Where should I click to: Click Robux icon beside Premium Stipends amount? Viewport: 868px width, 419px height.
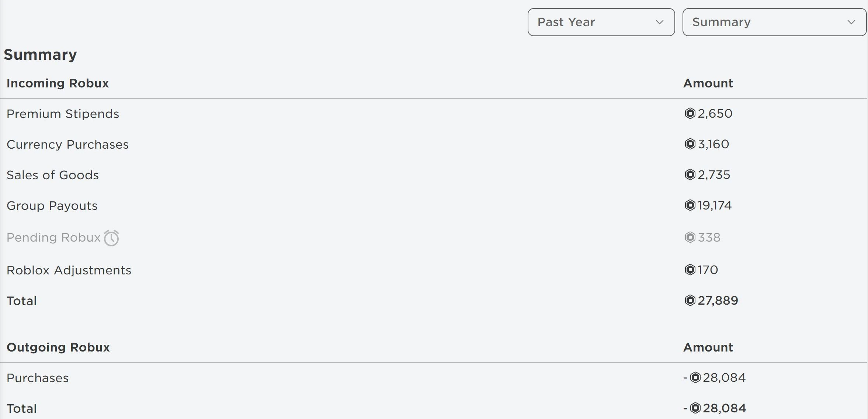pyautogui.click(x=690, y=113)
